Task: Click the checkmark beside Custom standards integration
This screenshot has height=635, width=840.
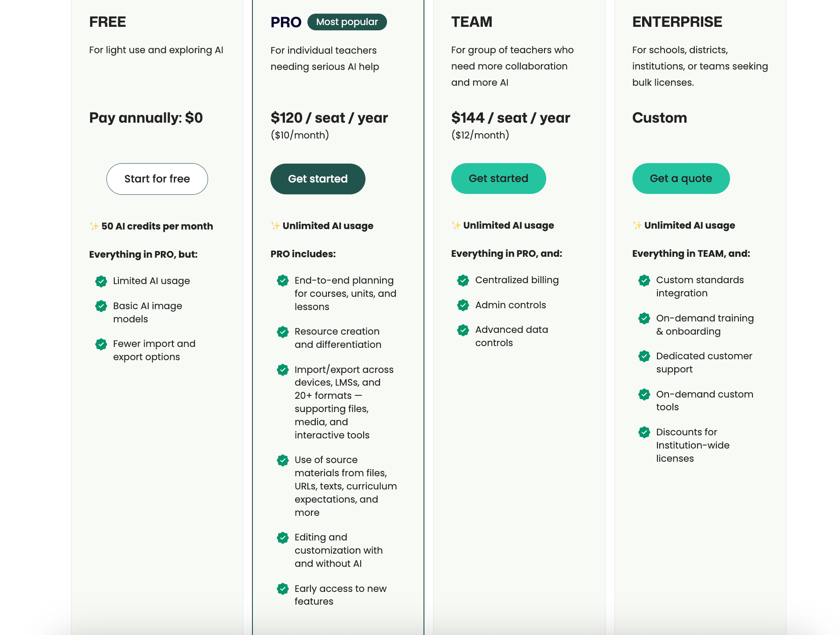Action: pyautogui.click(x=644, y=280)
